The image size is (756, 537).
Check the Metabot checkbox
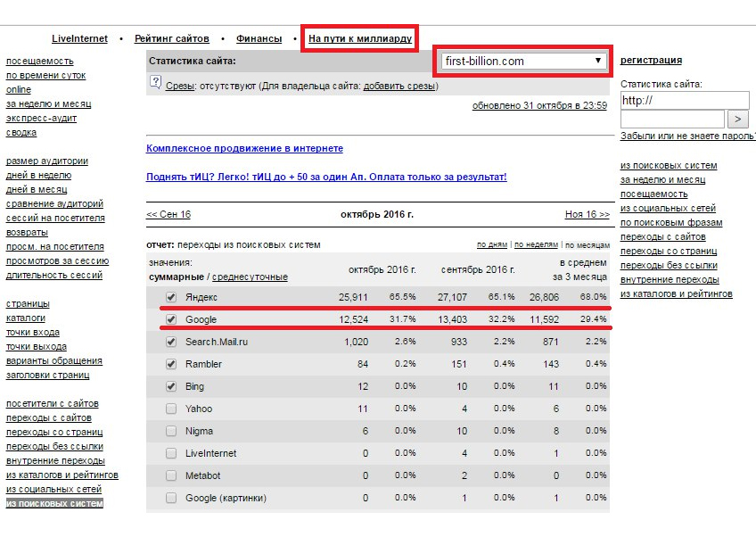pyautogui.click(x=170, y=475)
